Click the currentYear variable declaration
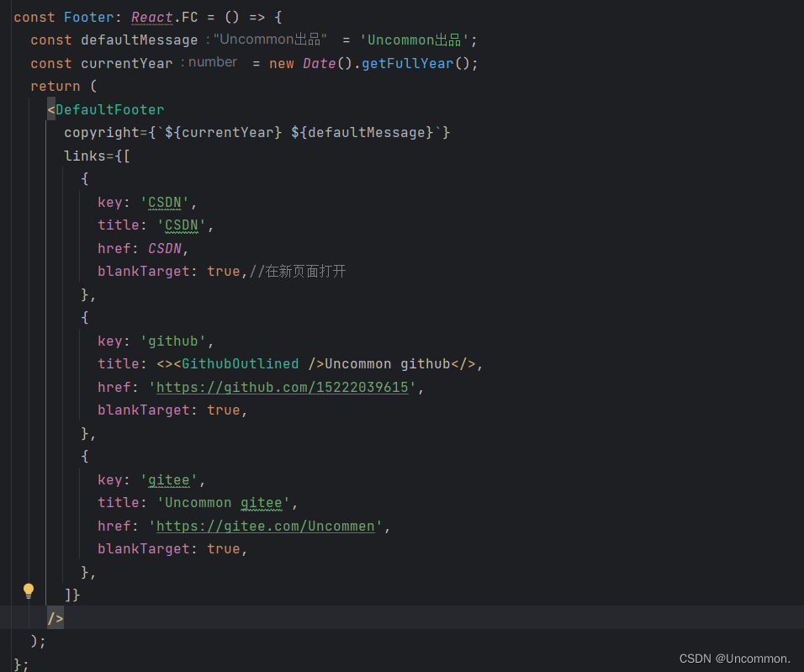This screenshot has height=672, width=804. [x=127, y=64]
